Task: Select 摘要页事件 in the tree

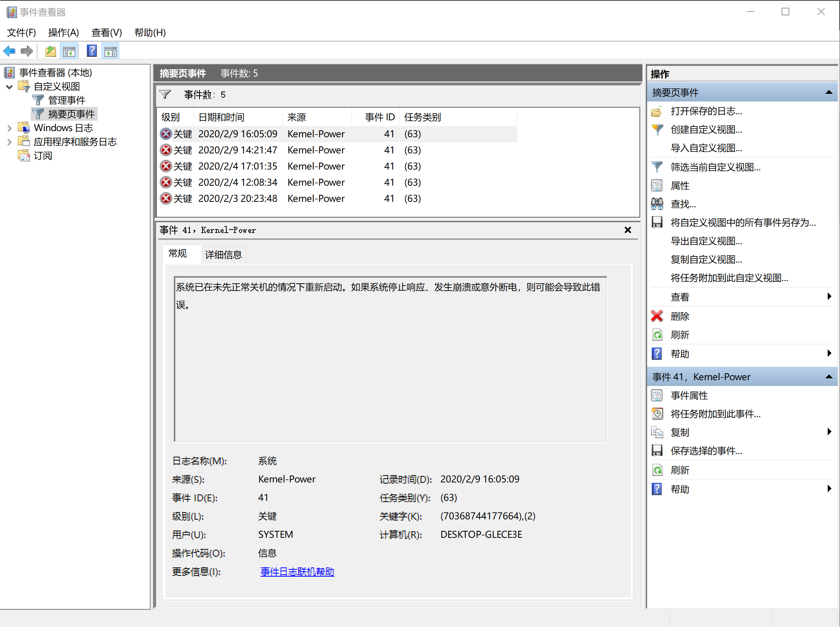Action: coord(71,114)
